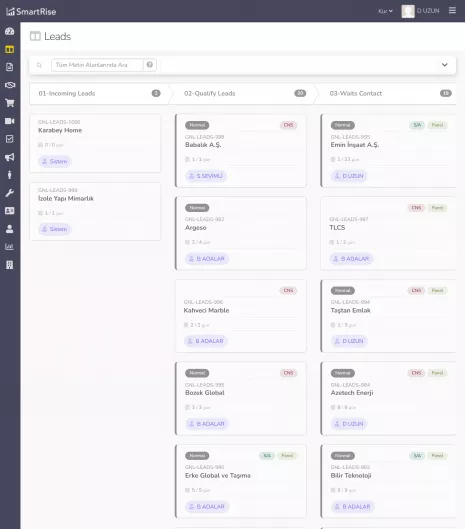Open the document file sidebar icon
Viewport: 465px width, 529px height.
click(x=10, y=67)
